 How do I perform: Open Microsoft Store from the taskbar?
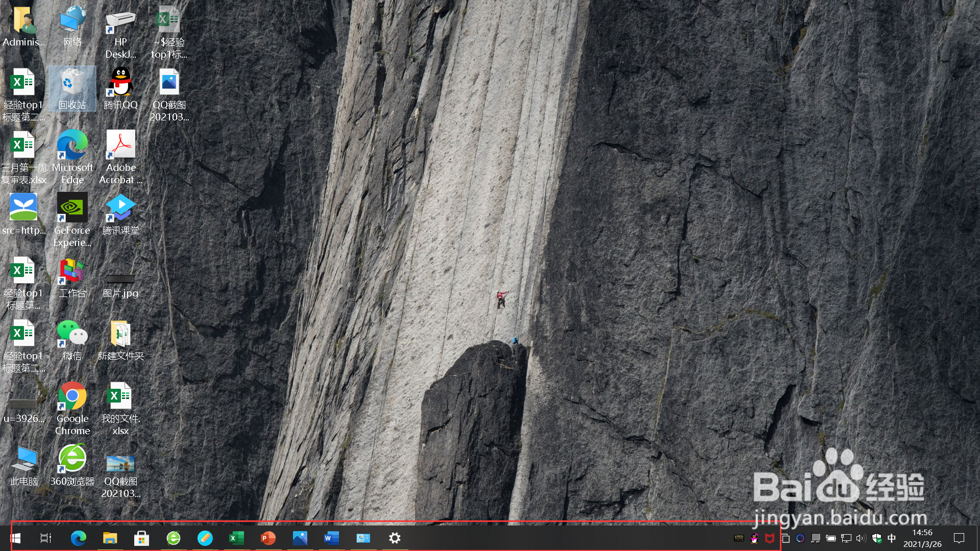(141, 538)
